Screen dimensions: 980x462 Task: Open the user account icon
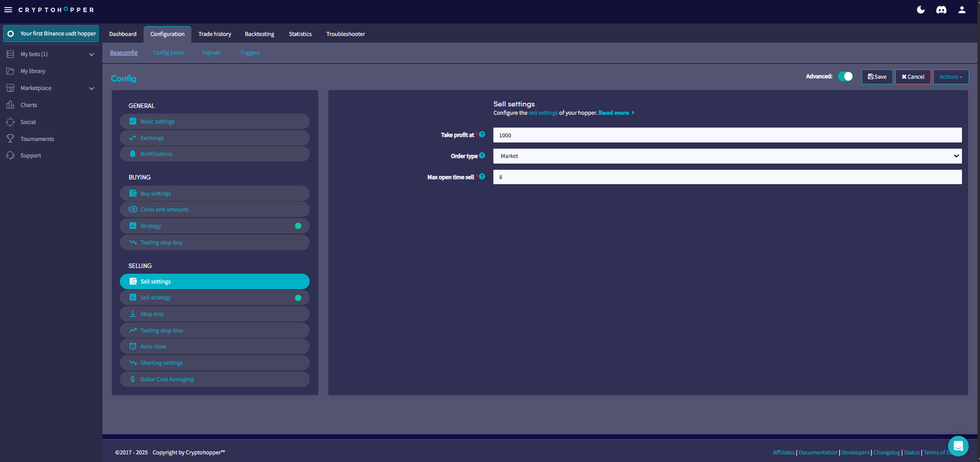(962, 10)
